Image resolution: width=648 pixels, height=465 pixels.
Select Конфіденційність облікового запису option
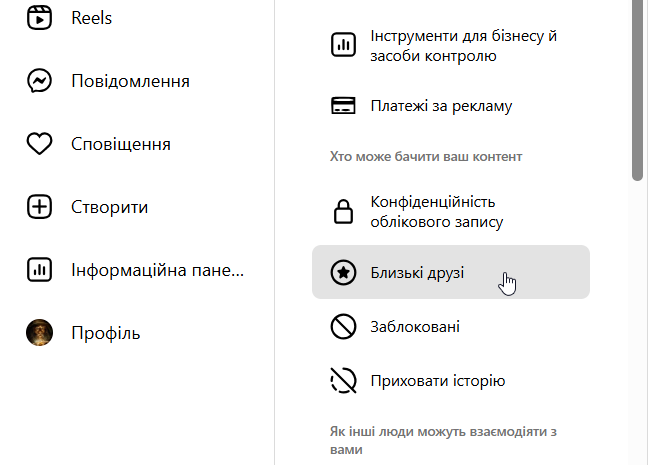point(436,212)
